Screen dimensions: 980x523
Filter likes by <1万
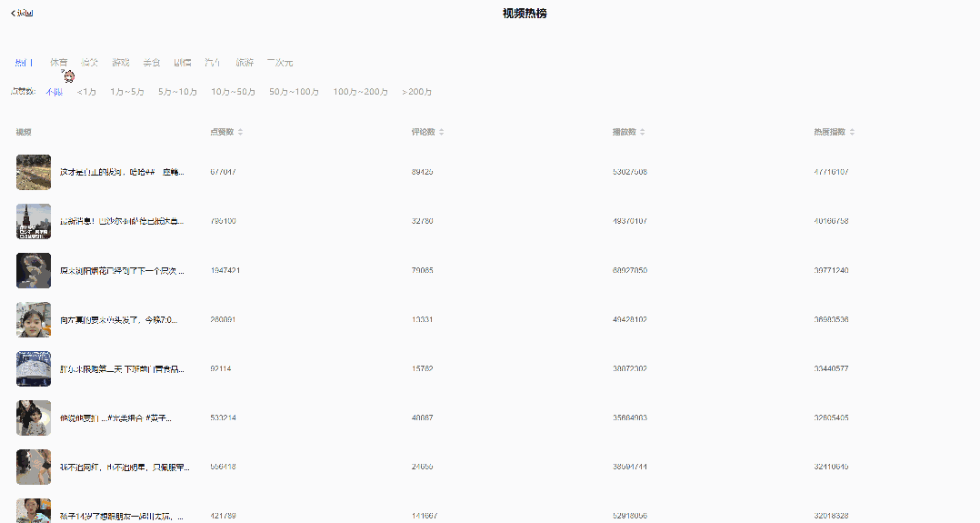point(86,92)
